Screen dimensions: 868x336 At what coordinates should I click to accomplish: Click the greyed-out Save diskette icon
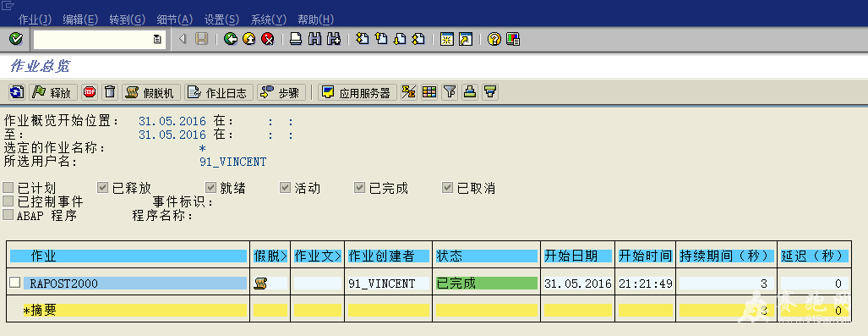click(201, 40)
